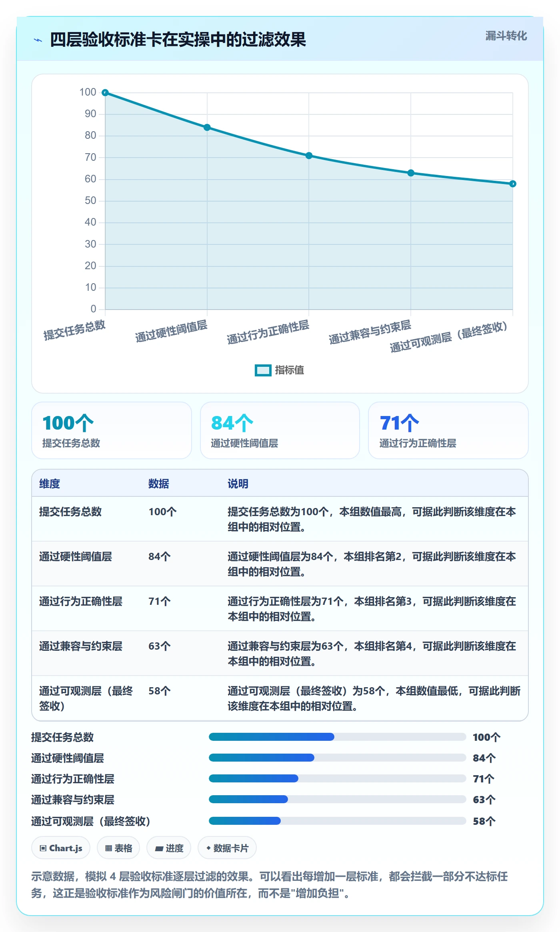Viewport: 560px width, 932px height.
Task: Click the 58个 value in the table
Action: pos(160,691)
